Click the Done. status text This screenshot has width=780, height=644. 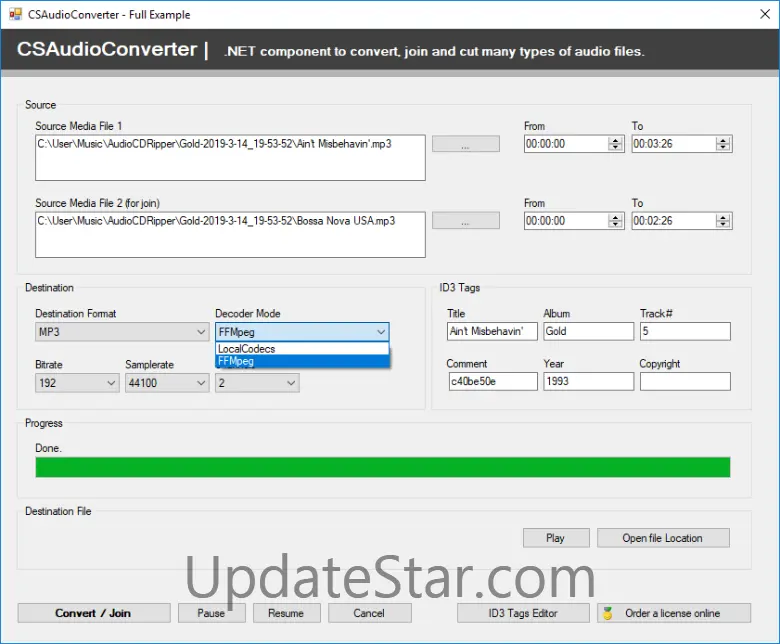tap(48, 448)
